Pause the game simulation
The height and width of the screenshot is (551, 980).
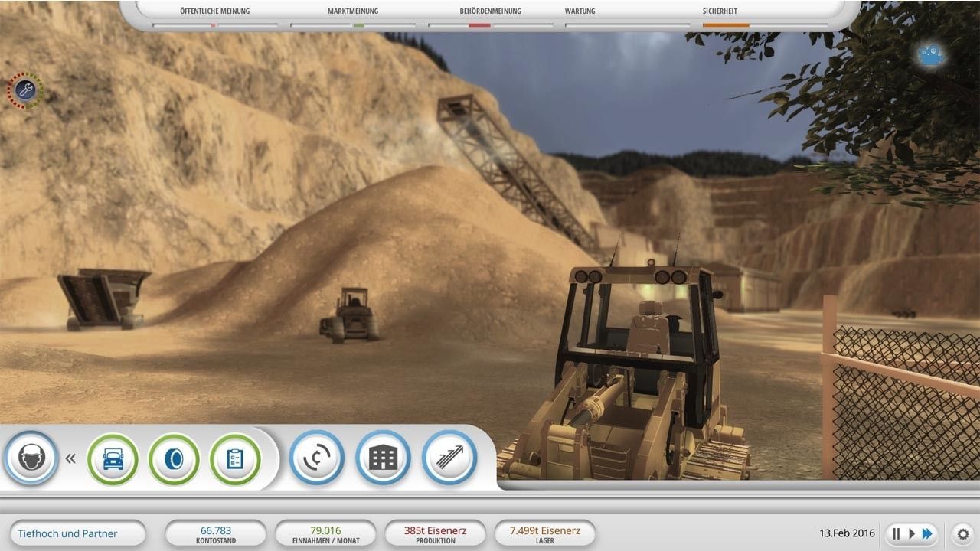pyautogui.click(x=897, y=533)
